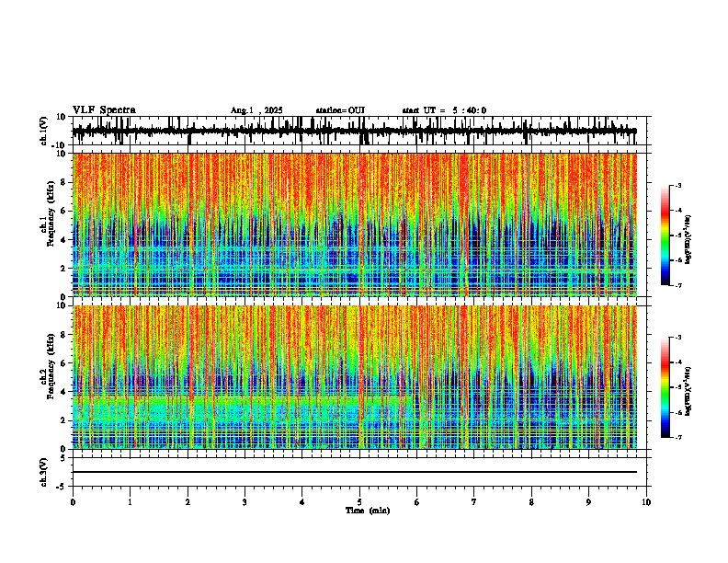
Task: Click the 'VLF Spectra' title text
Action: (x=104, y=109)
